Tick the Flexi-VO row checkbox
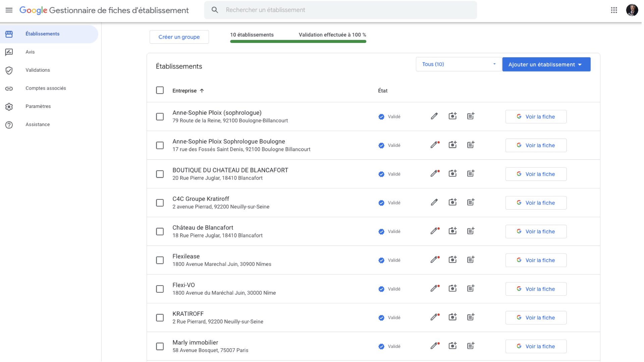 160,289
